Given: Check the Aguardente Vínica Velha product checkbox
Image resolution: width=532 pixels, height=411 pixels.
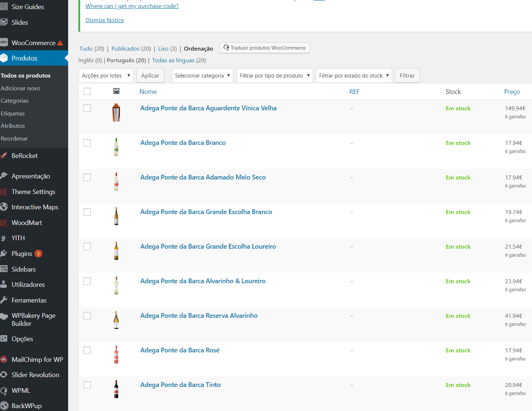Looking at the screenshot, I should (87, 108).
